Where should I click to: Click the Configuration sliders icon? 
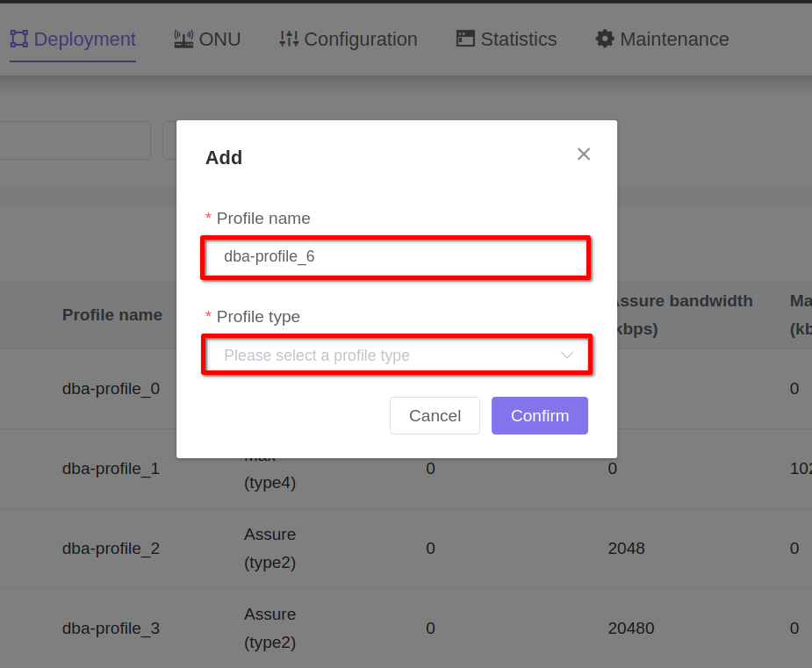289,39
